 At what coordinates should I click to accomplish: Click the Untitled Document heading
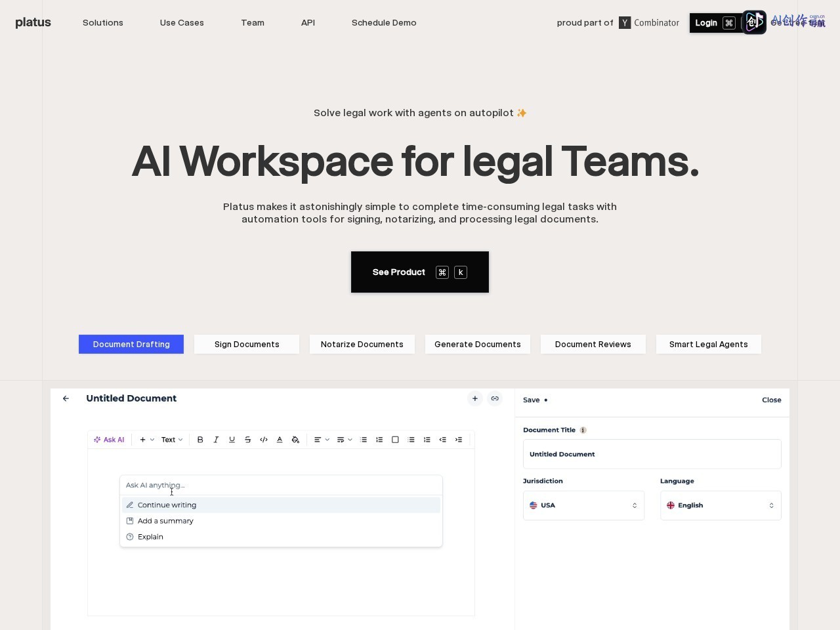click(x=131, y=398)
